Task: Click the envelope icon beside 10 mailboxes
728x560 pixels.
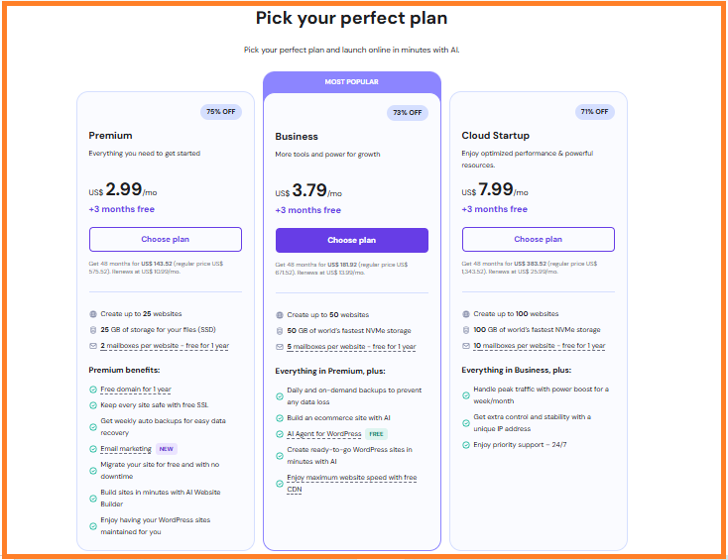Action: (x=466, y=346)
